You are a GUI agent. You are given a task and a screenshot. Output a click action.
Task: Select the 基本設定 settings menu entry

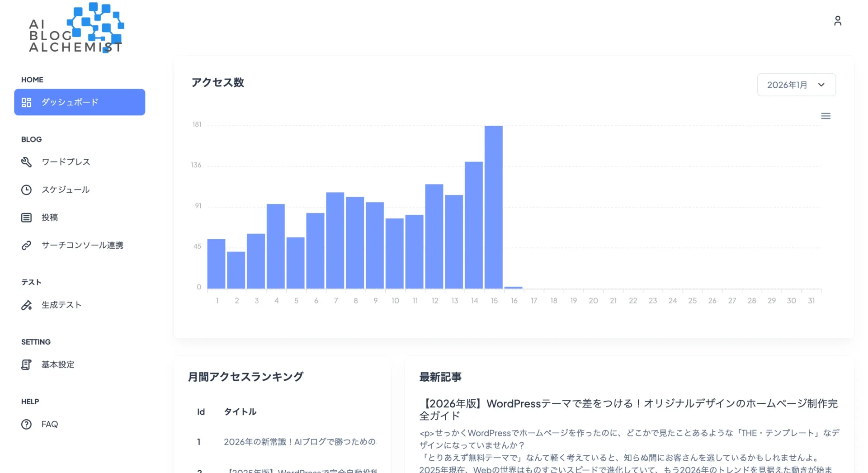click(x=58, y=364)
